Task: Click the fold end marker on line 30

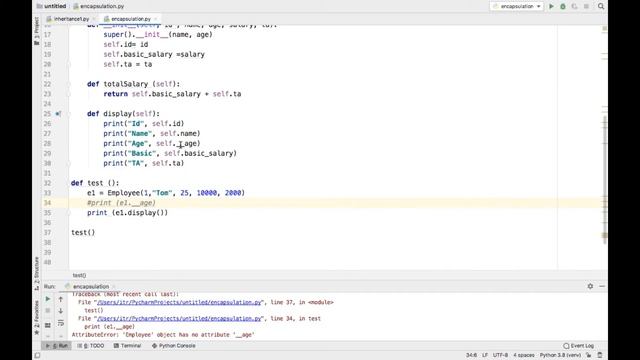Action: click(69, 163)
